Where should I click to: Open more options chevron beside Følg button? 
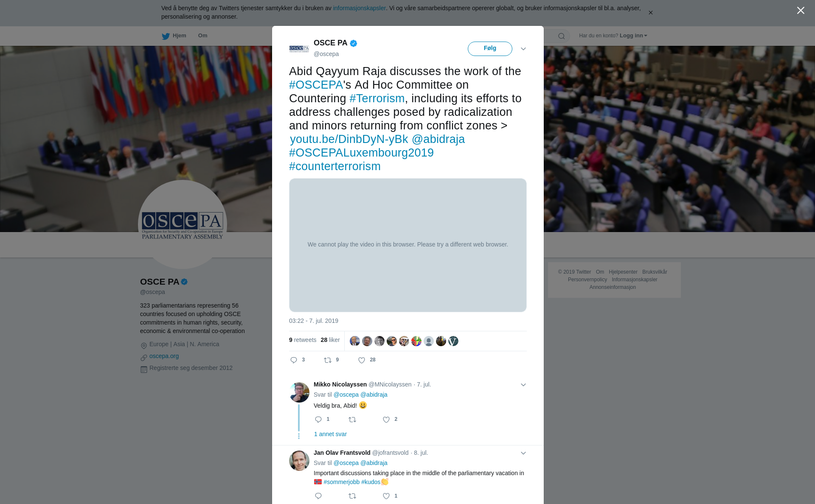(523, 49)
